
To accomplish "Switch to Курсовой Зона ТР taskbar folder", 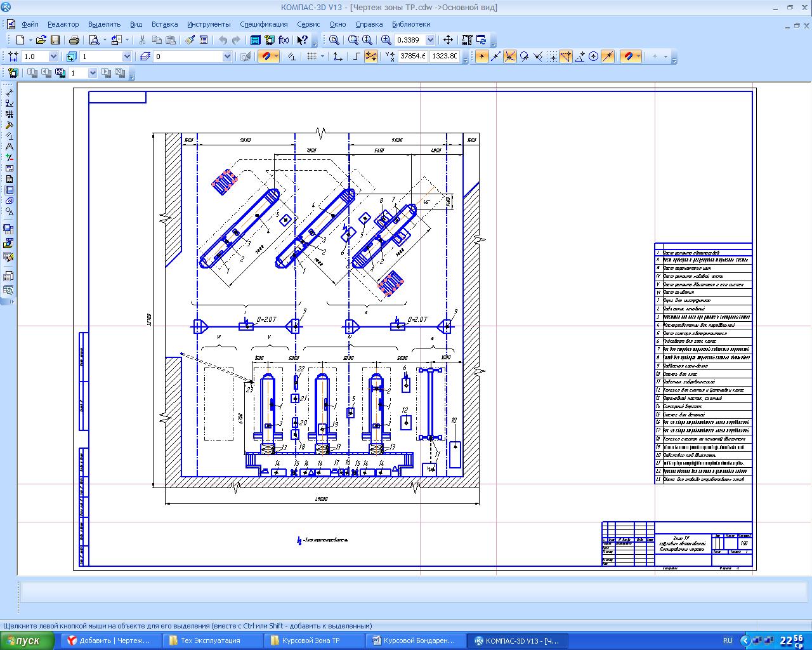I will tap(314, 640).
